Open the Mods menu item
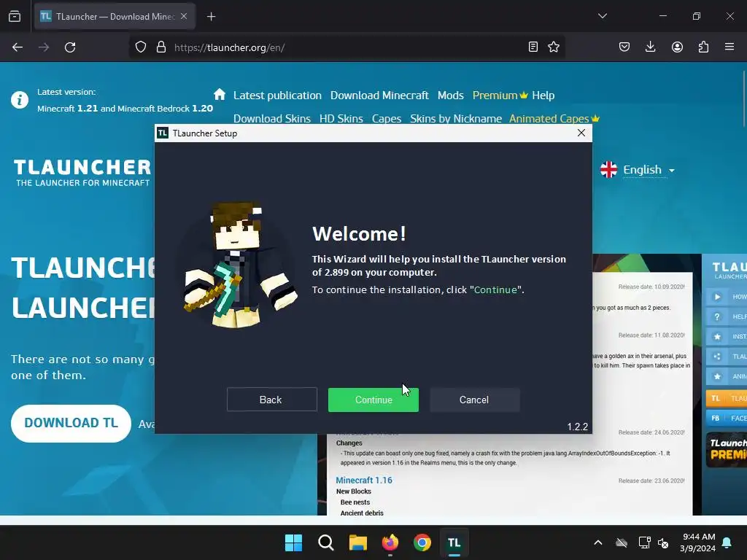Viewport: 747px width, 560px height. 450,96
